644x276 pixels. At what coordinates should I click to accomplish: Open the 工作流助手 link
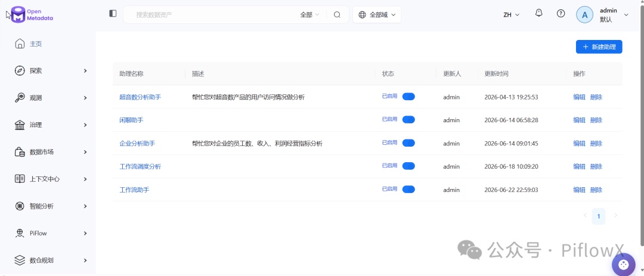pos(134,190)
